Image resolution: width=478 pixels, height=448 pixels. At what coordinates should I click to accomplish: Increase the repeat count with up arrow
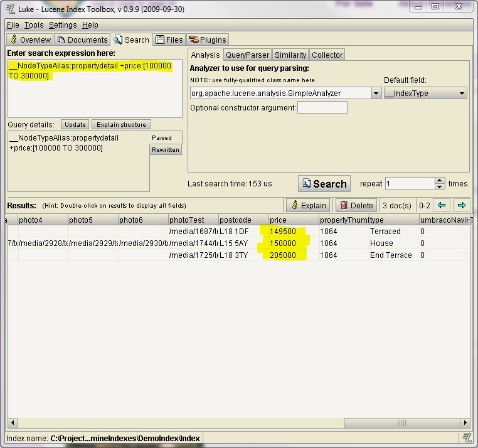point(439,181)
